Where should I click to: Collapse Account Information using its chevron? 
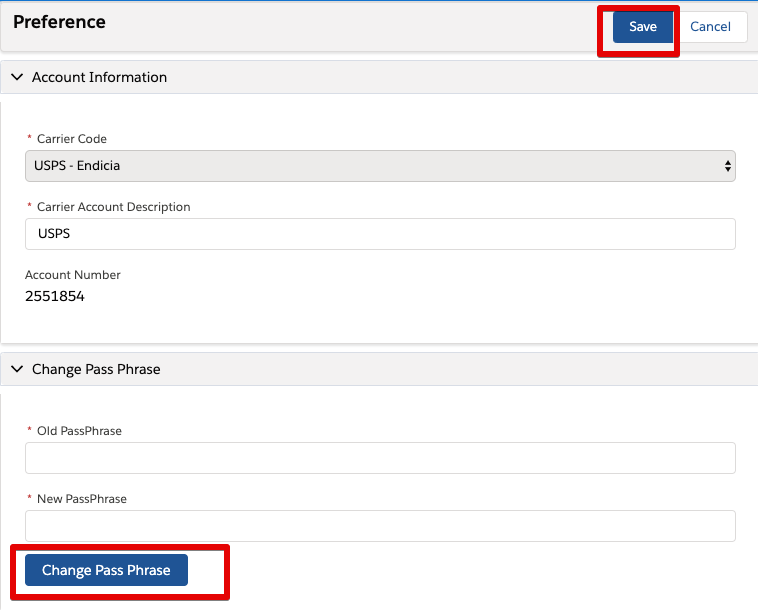17,77
